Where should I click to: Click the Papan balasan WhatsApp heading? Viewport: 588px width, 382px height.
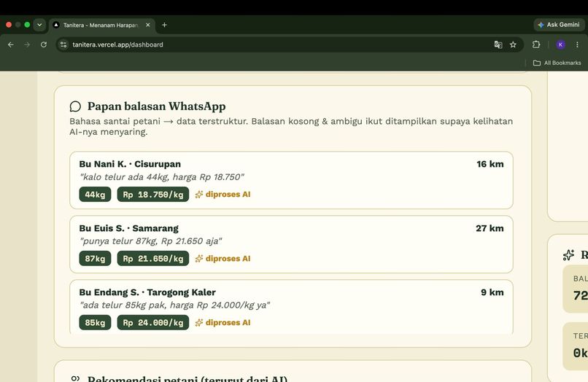pyautogui.click(x=156, y=106)
